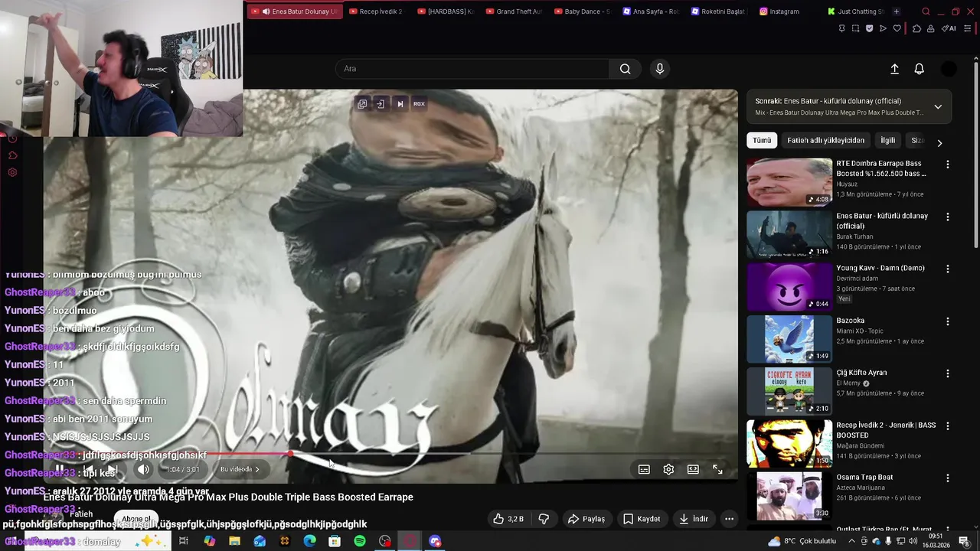This screenshot has width=980, height=551.
Task: Switch to the Baby Dance tab
Action: [582, 11]
